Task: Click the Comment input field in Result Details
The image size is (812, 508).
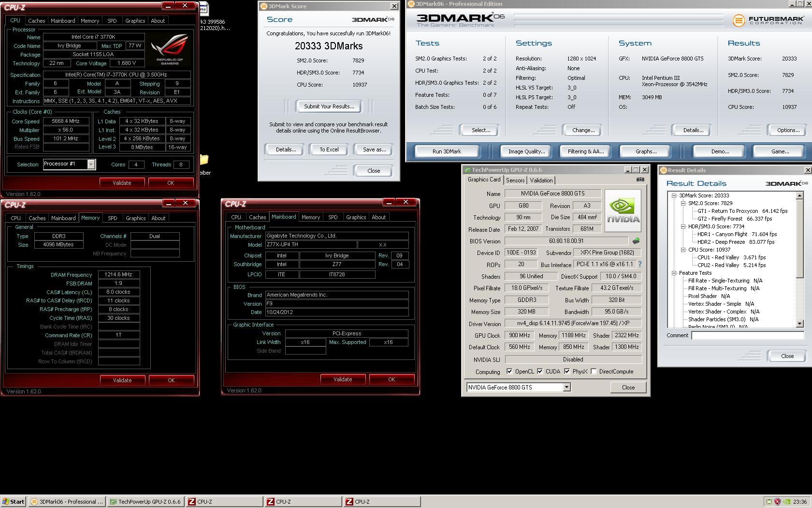Action: (747, 335)
